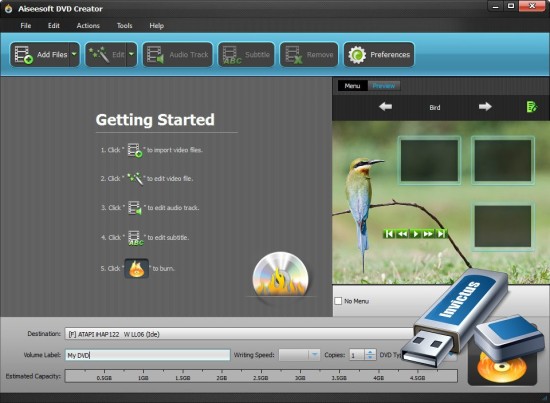Click the Bird menu template name
This screenshot has width=550, height=403.
[435, 108]
